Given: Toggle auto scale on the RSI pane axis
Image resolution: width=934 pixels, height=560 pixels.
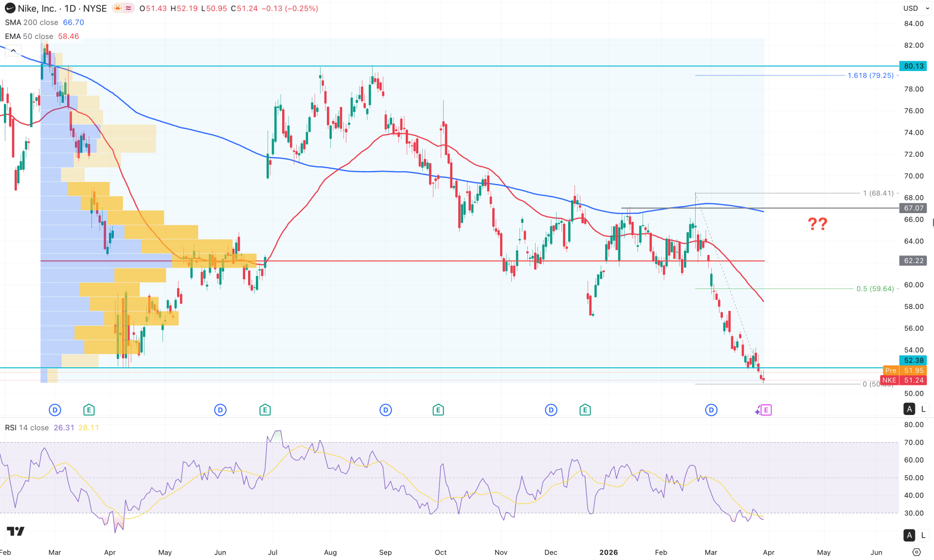Looking at the screenshot, I should pyautogui.click(x=909, y=535).
